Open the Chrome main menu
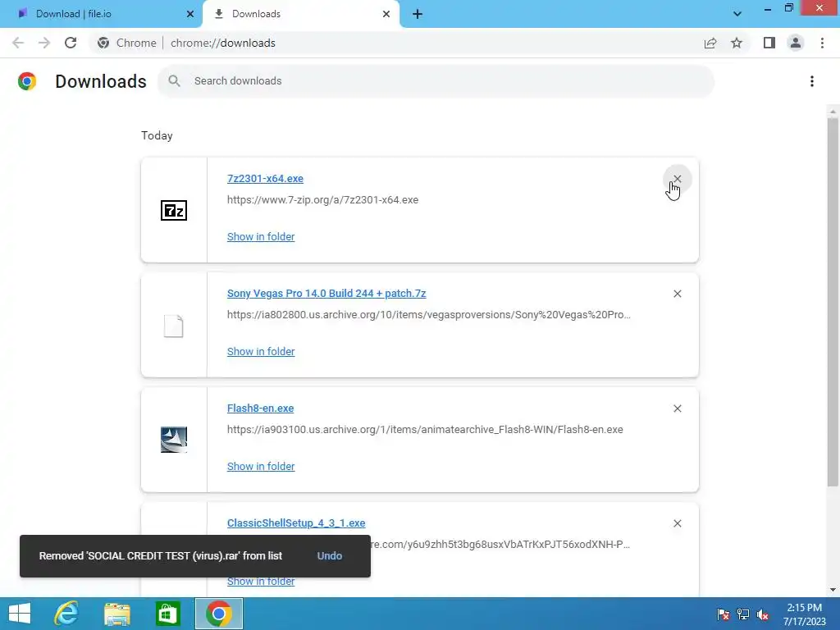The height and width of the screenshot is (630, 840). pos(822,43)
